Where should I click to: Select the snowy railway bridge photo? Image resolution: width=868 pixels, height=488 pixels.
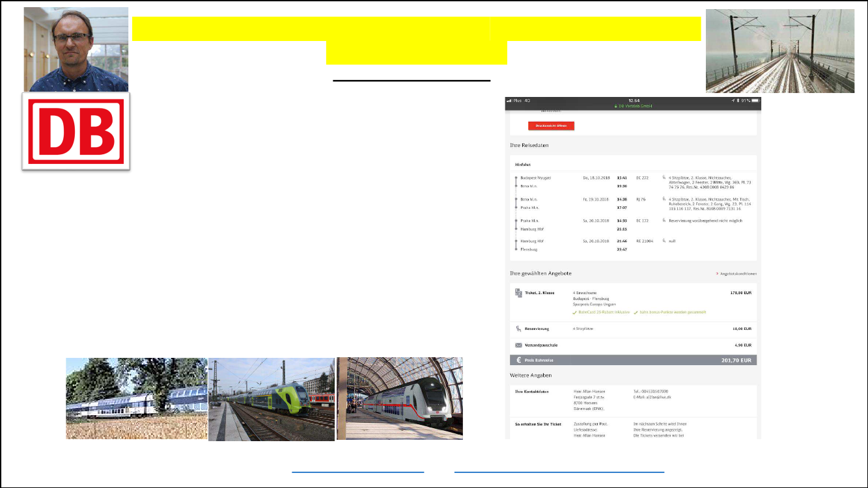[x=779, y=51]
